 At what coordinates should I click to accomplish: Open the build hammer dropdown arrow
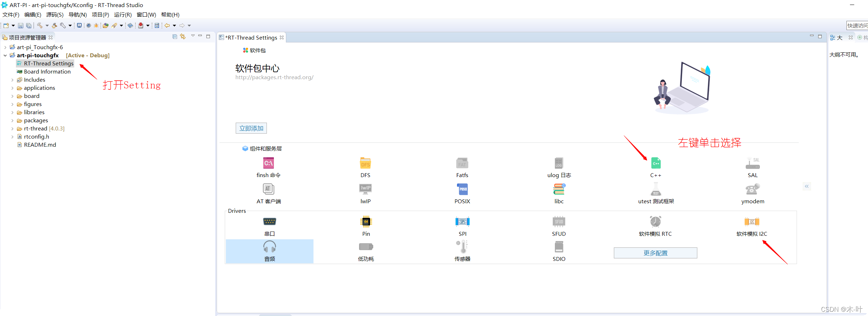(x=47, y=25)
